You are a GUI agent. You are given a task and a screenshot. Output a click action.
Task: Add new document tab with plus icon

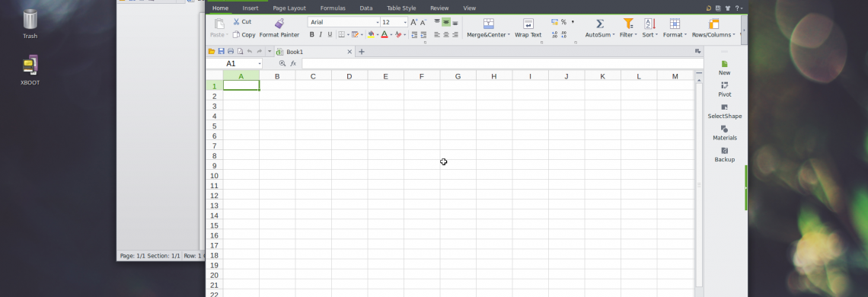tap(362, 52)
